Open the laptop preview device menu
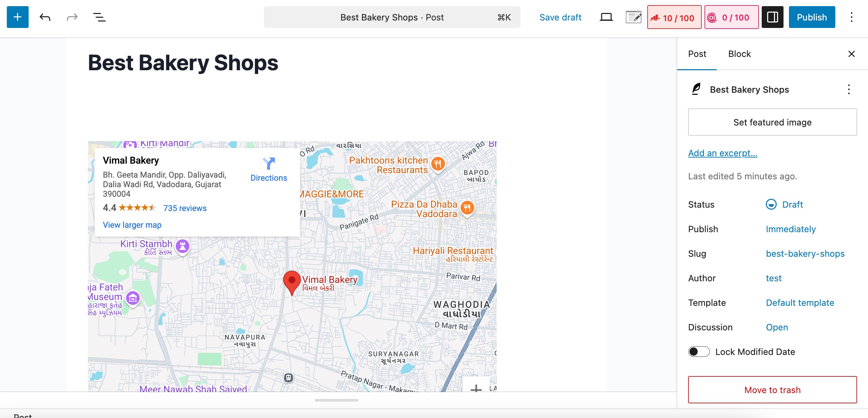 pos(606,17)
